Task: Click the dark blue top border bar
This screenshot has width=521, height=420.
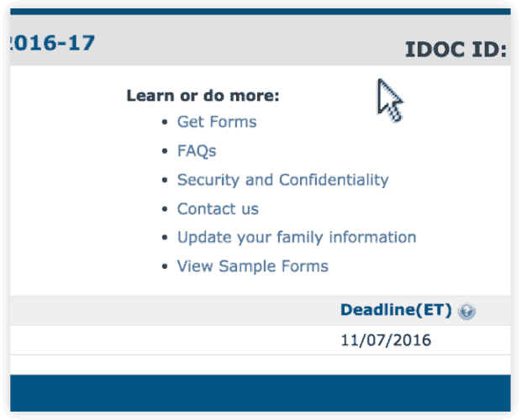Action: (260, 11)
